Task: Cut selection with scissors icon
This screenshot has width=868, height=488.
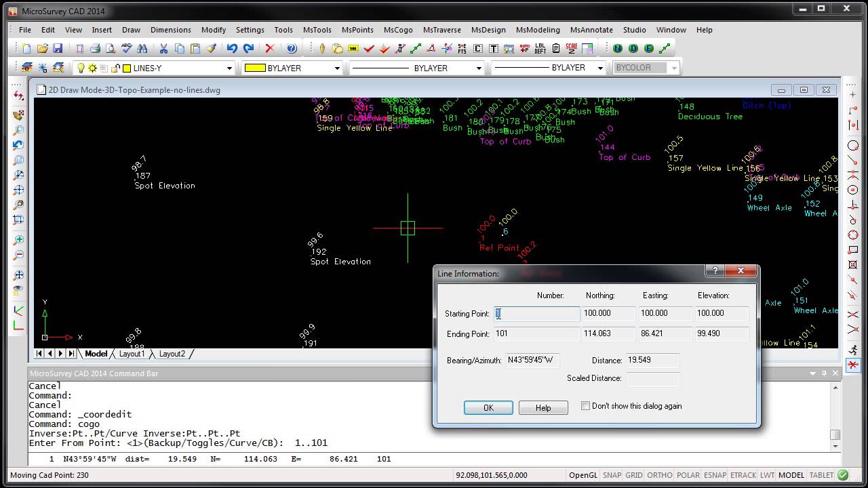Action: click(x=163, y=49)
